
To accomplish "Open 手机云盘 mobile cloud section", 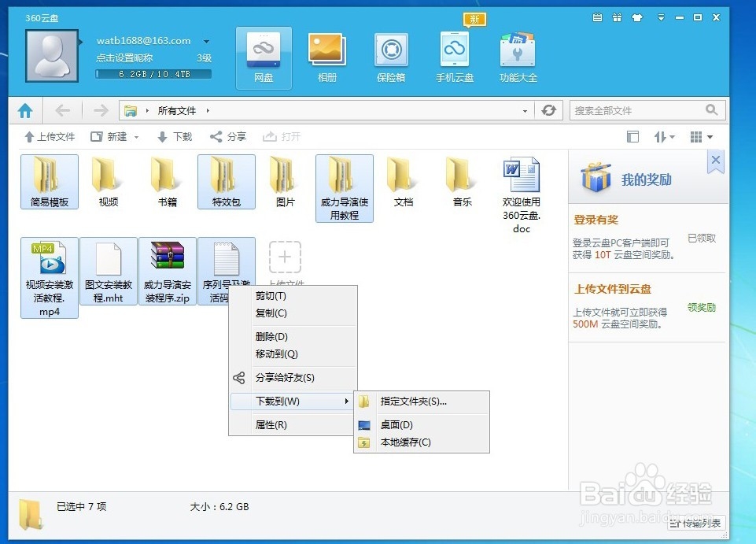I will [x=455, y=55].
